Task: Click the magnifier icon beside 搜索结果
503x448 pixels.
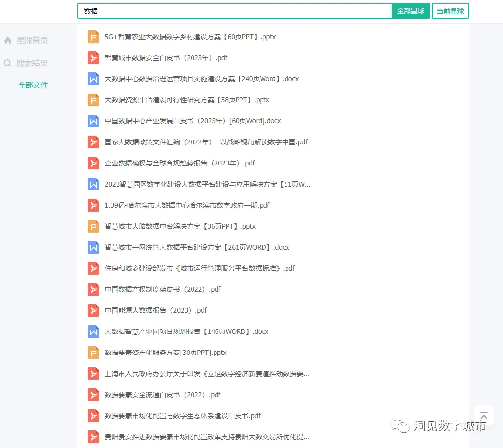Action: (x=8, y=63)
